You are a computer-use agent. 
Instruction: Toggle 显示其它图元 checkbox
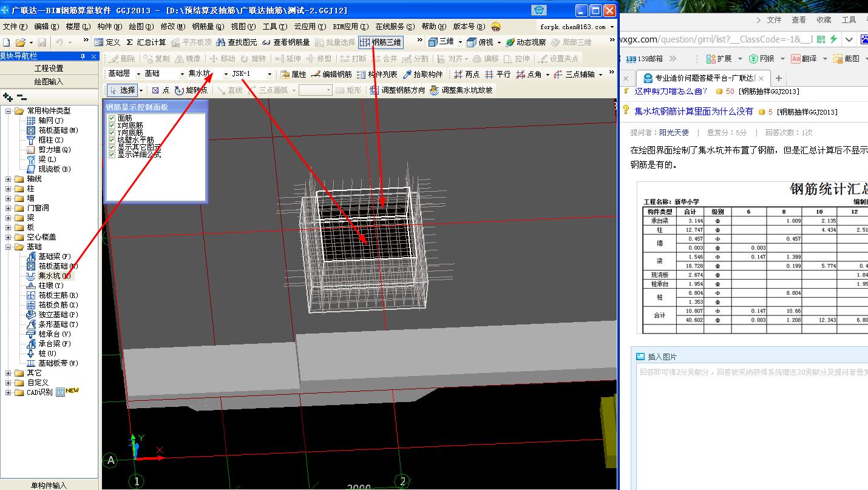(111, 147)
